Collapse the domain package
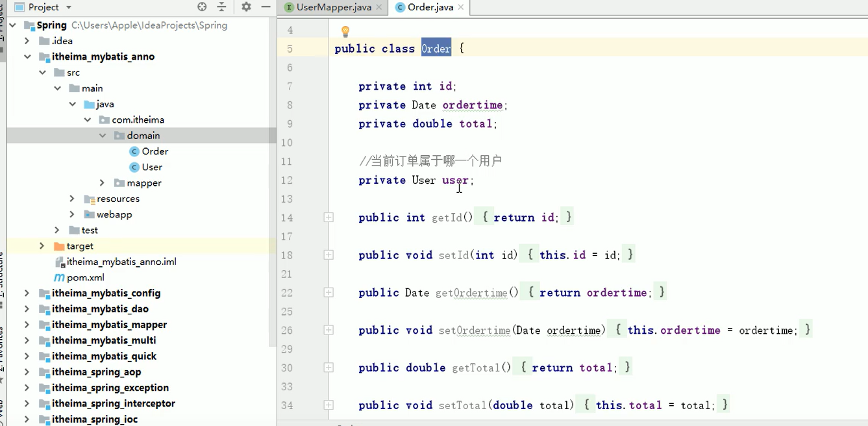The height and width of the screenshot is (426, 868). tap(102, 135)
